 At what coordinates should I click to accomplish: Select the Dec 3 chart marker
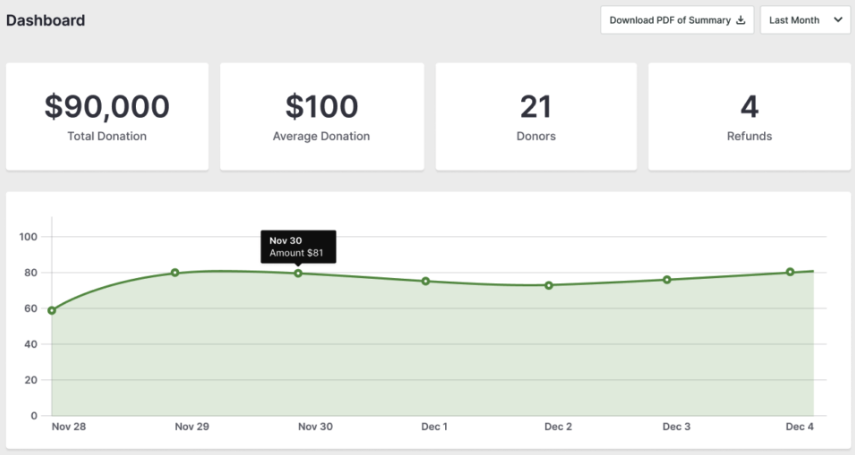tap(667, 279)
